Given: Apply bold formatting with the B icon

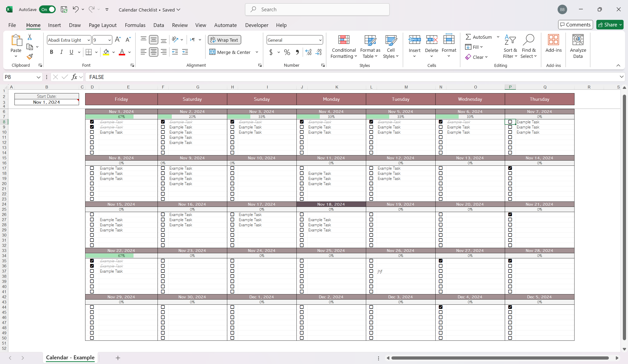Looking at the screenshot, I should (52, 52).
